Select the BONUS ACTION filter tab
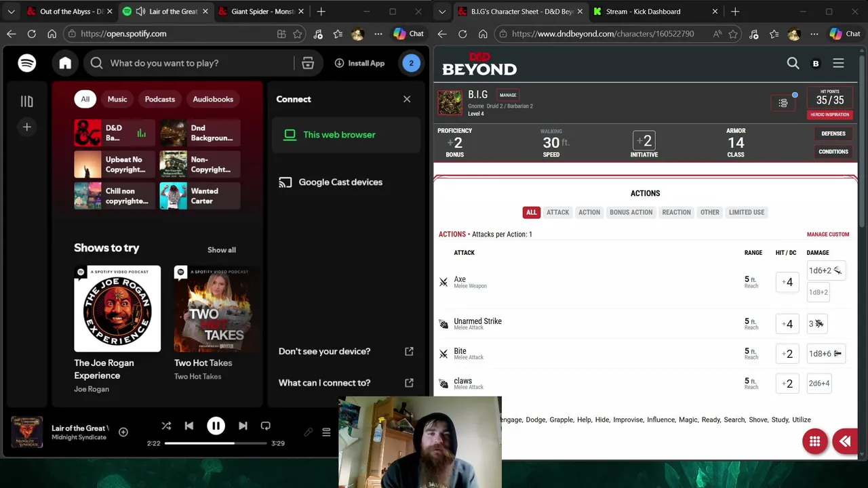This screenshot has height=488, width=868. pos(631,212)
